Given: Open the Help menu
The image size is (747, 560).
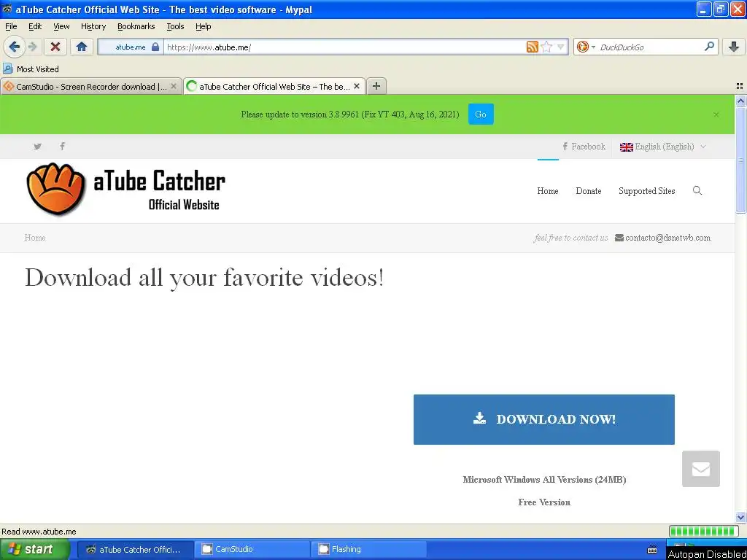Looking at the screenshot, I should pos(204,26).
